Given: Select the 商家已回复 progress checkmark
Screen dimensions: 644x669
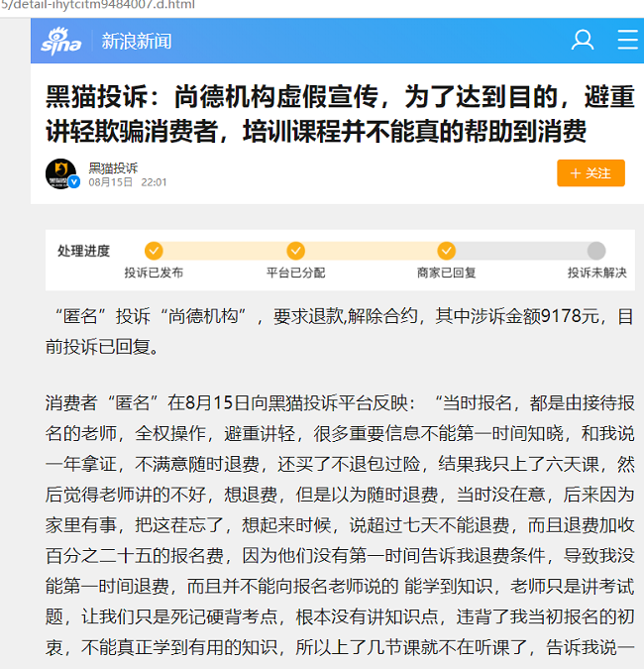Looking at the screenshot, I should tap(446, 251).
